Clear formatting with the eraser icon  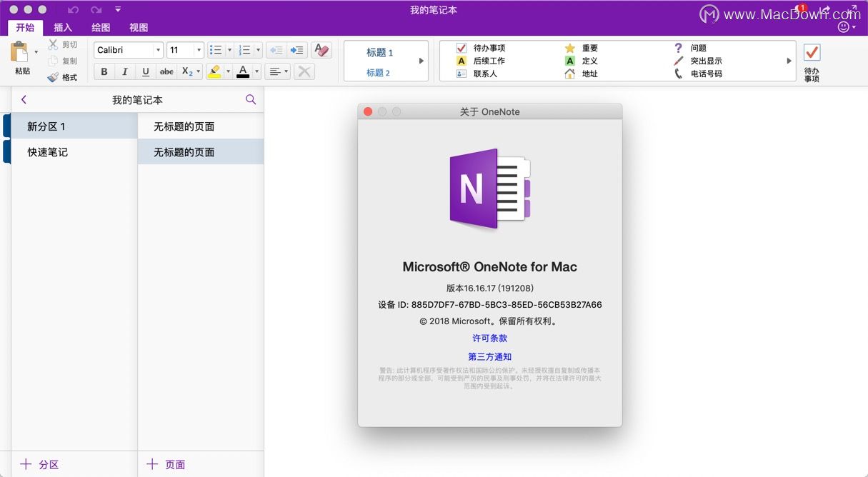click(x=321, y=50)
